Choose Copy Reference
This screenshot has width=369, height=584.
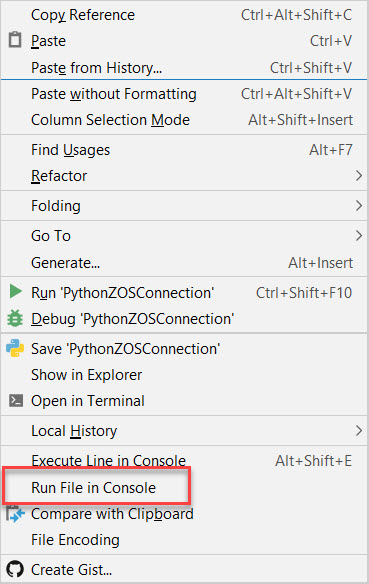coord(184,15)
